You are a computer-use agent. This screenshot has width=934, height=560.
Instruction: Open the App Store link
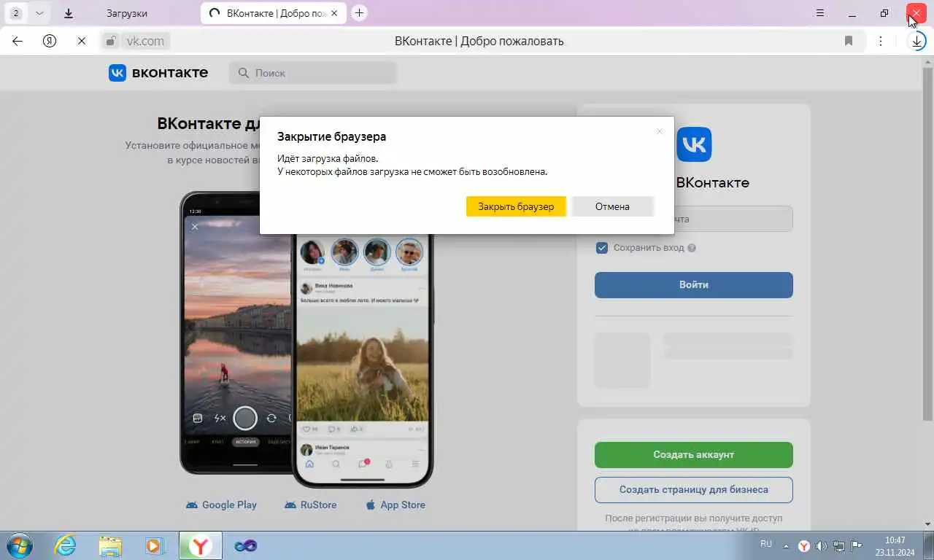tap(395, 505)
